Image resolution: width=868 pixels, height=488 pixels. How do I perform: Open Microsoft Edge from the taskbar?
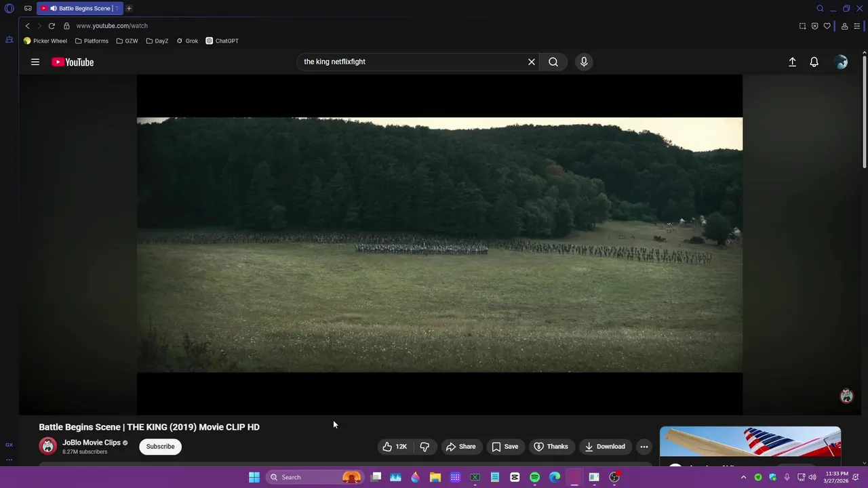pos(555,477)
